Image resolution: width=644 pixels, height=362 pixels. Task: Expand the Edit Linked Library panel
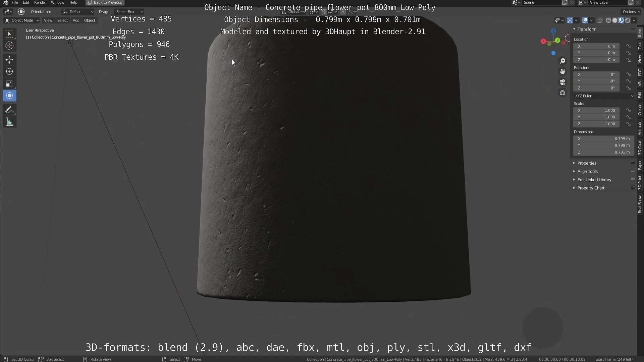pyautogui.click(x=594, y=180)
